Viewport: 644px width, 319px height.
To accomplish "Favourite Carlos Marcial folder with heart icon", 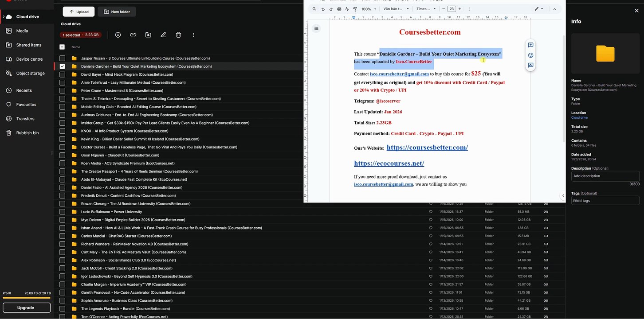I will click(x=430, y=236).
